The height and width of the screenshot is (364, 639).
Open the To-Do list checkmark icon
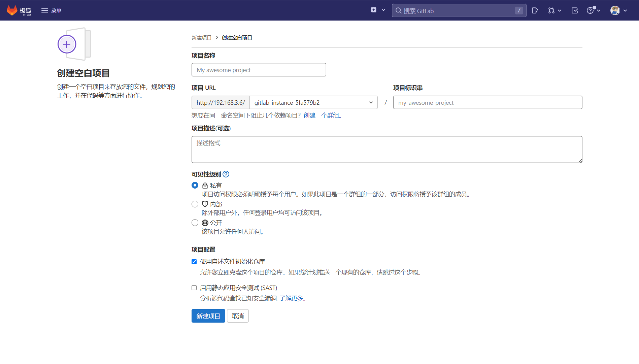[575, 10]
